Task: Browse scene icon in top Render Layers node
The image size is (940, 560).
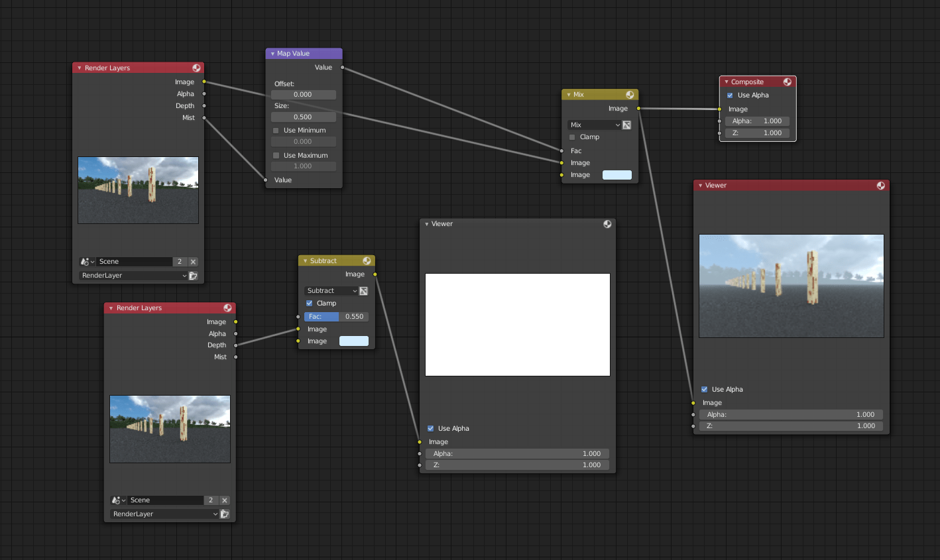Action: (x=88, y=262)
